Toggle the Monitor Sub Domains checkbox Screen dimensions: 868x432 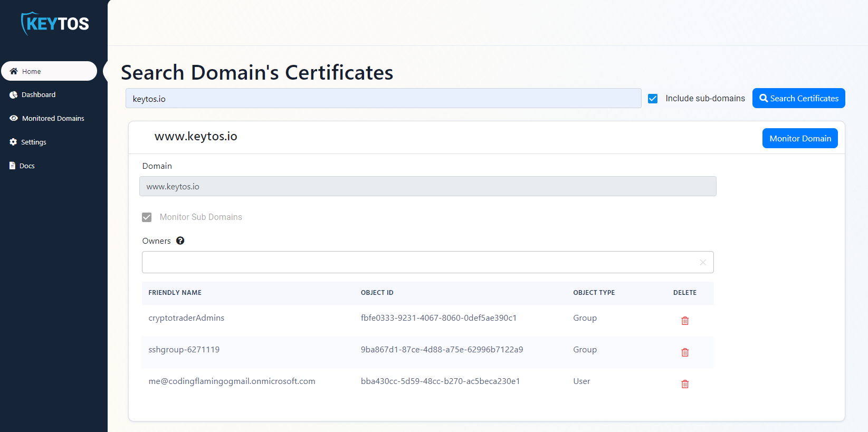147,217
